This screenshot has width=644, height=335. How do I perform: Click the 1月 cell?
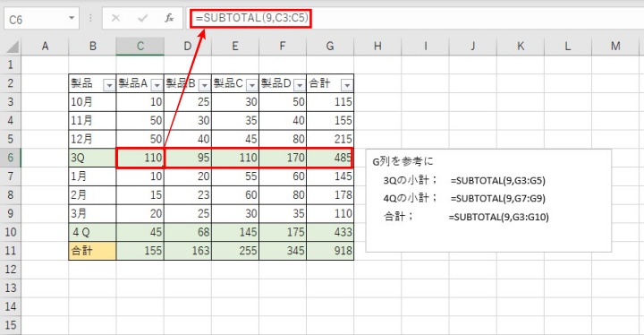[x=92, y=176]
